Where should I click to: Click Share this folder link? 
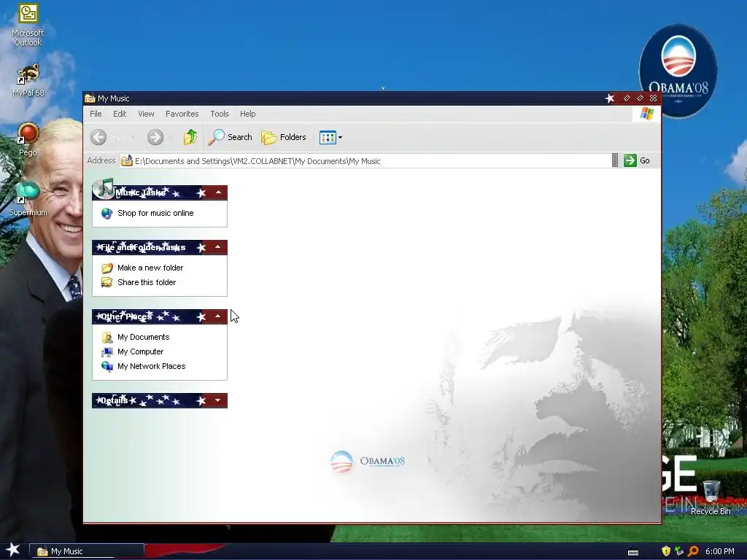point(147,282)
